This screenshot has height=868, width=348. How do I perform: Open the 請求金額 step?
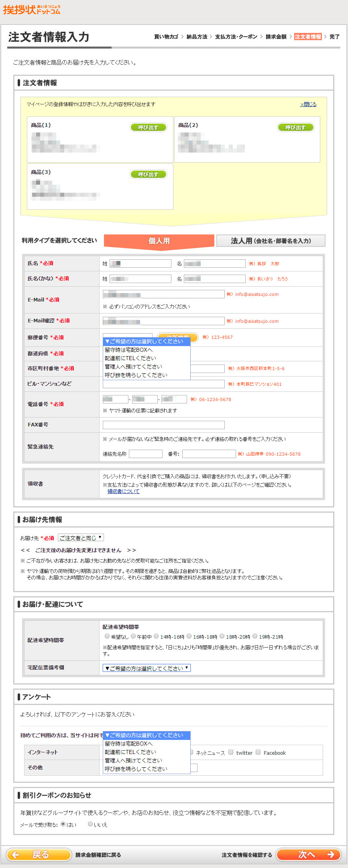click(x=276, y=37)
